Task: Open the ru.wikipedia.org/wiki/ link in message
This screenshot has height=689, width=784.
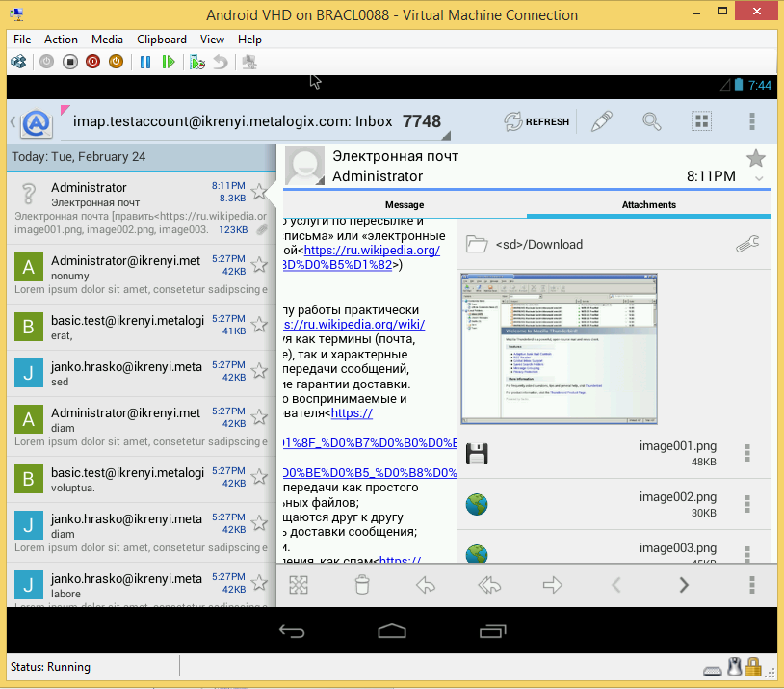Action: 354,324
